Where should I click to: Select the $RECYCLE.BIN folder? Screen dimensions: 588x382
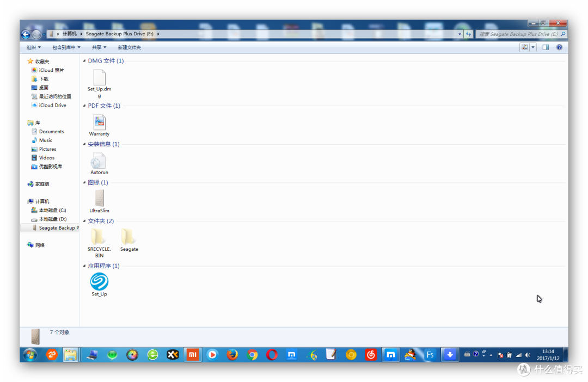pos(100,243)
